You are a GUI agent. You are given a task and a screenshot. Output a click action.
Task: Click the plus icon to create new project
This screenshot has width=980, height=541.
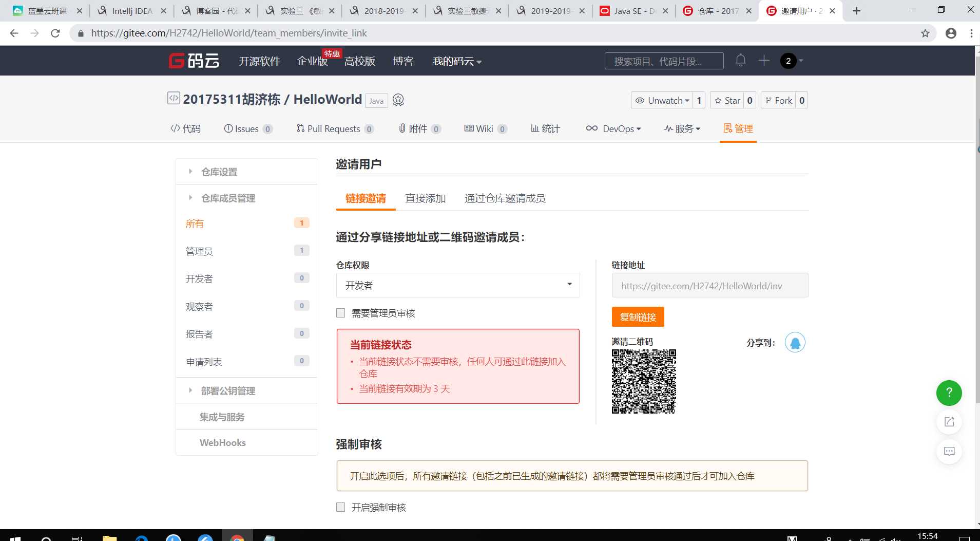point(763,61)
